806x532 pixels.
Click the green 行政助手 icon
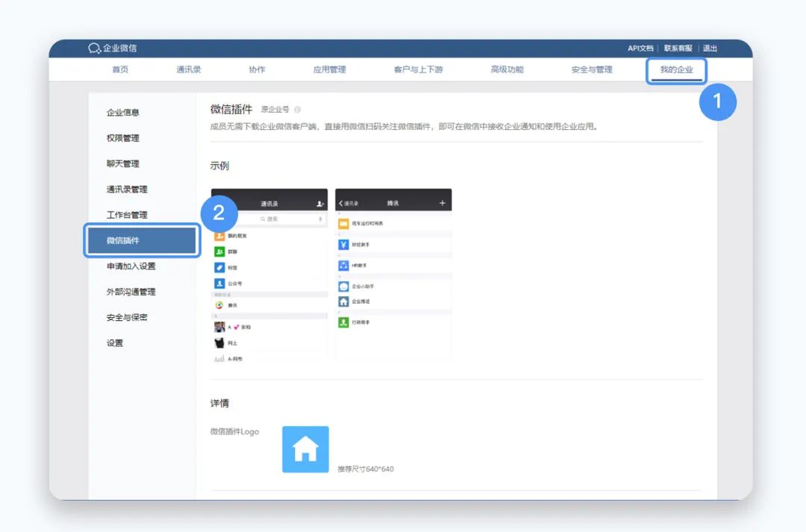click(343, 323)
